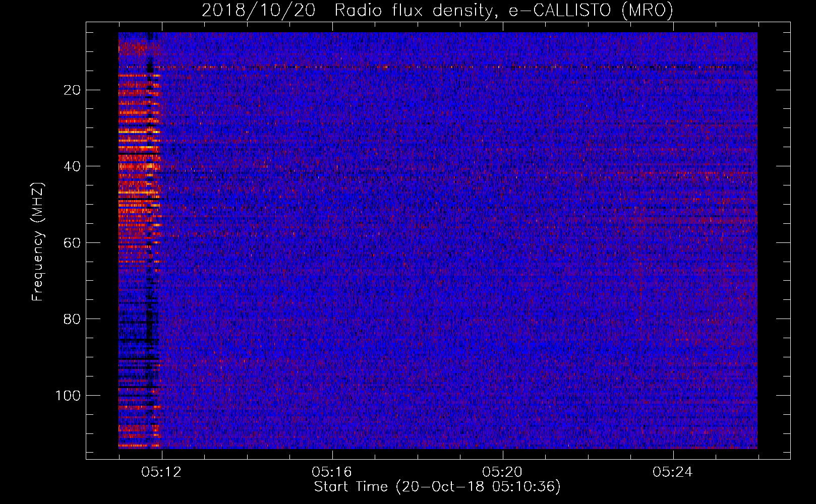Click the 05:24 time tick label
This screenshot has width=816, height=504.
[673, 472]
